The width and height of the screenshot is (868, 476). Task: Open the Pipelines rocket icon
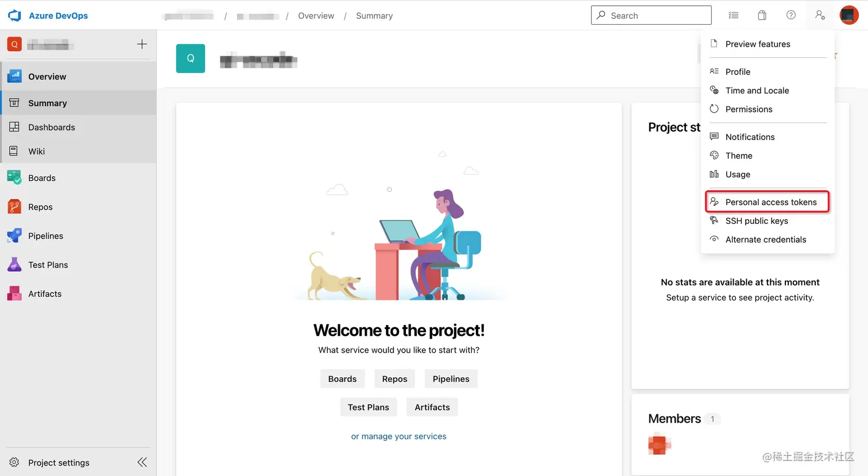14,235
